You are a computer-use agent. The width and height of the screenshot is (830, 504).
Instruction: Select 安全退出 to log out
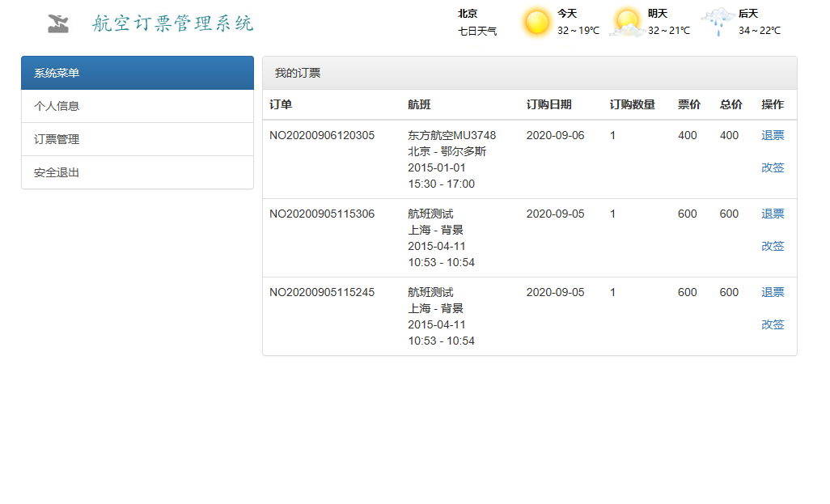[x=138, y=172]
